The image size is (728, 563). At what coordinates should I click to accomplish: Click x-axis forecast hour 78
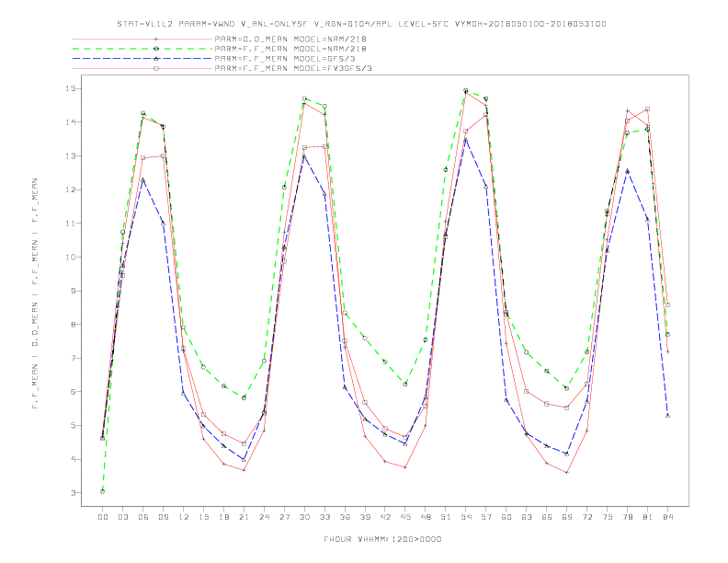tap(627, 517)
